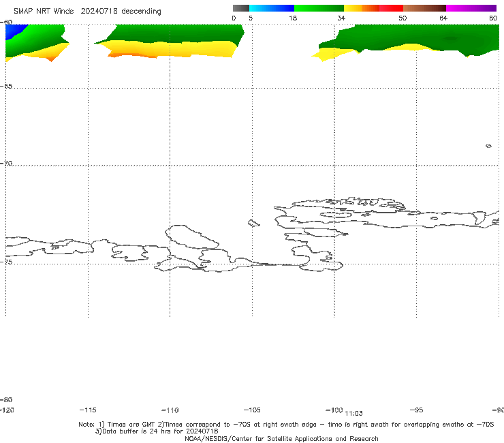Click the magenta-purple segment of the color bar

471,8
